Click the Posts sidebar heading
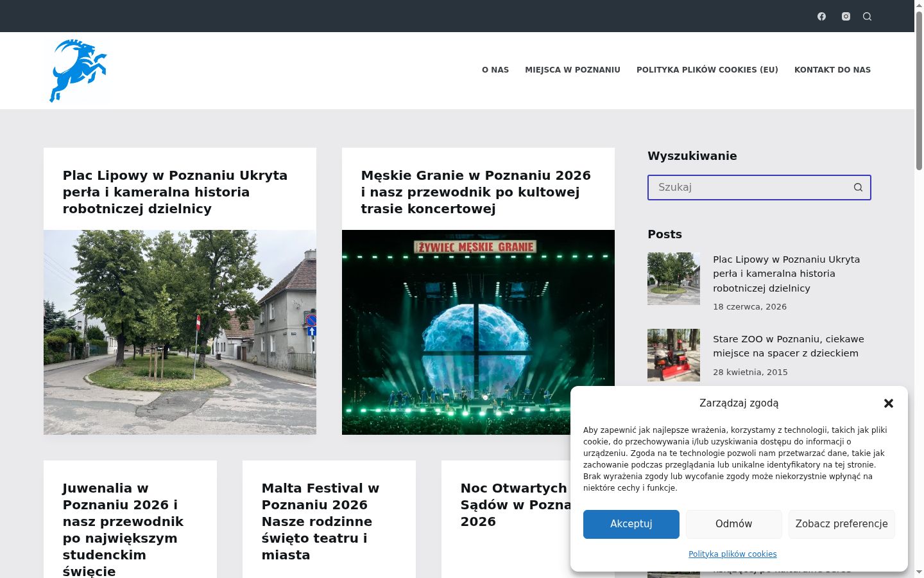This screenshot has height=578, width=924. click(665, 234)
